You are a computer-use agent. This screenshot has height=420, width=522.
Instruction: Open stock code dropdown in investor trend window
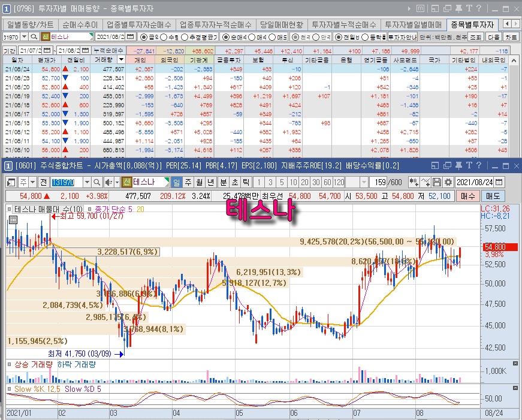(x=25, y=37)
